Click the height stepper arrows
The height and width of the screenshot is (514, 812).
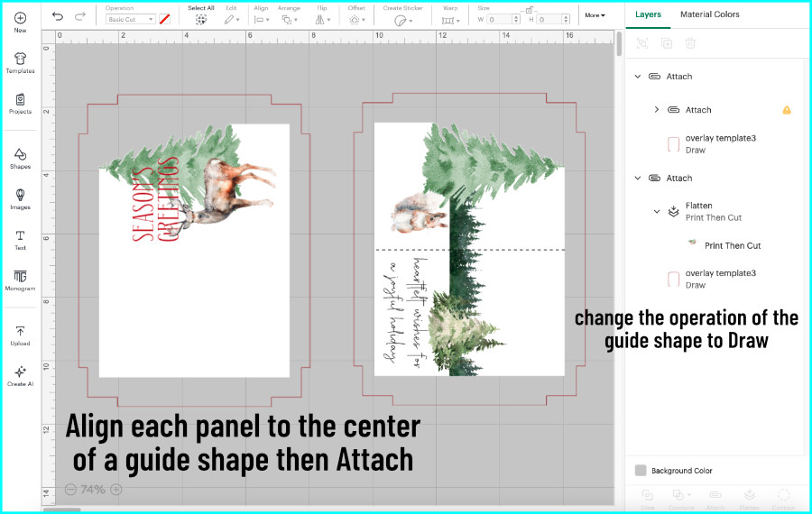566,19
